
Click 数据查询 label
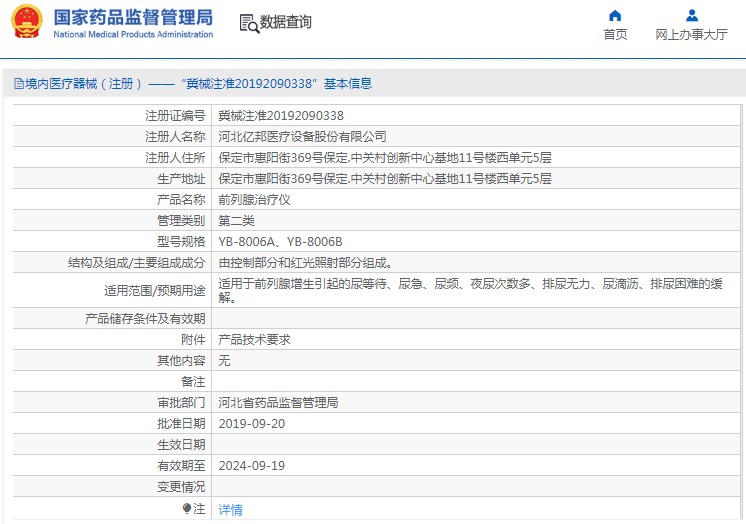pos(285,22)
